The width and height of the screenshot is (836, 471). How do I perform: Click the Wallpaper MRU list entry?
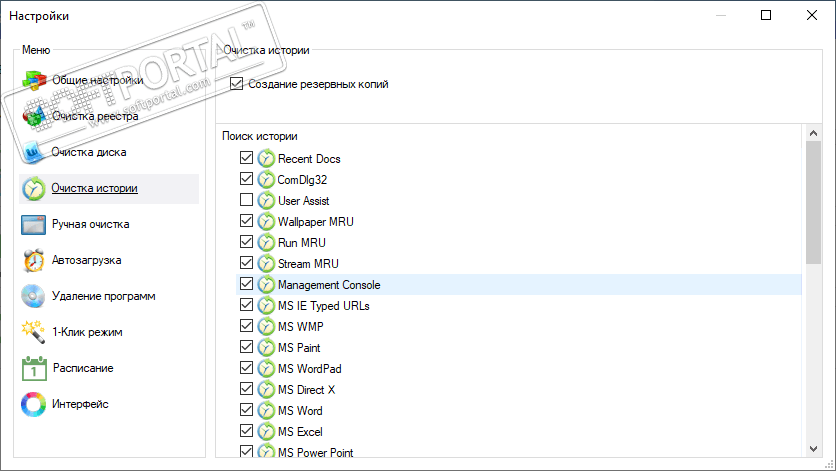tap(316, 222)
